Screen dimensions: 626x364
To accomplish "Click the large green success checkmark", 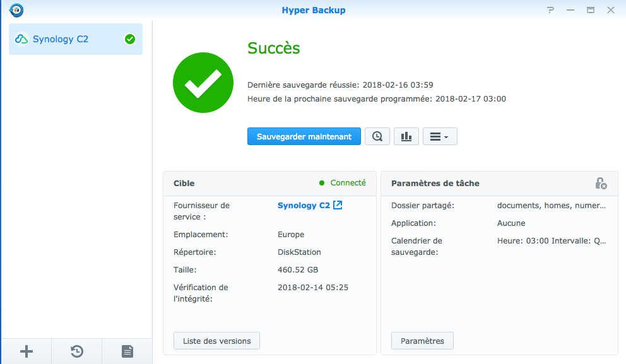I will click(203, 83).
